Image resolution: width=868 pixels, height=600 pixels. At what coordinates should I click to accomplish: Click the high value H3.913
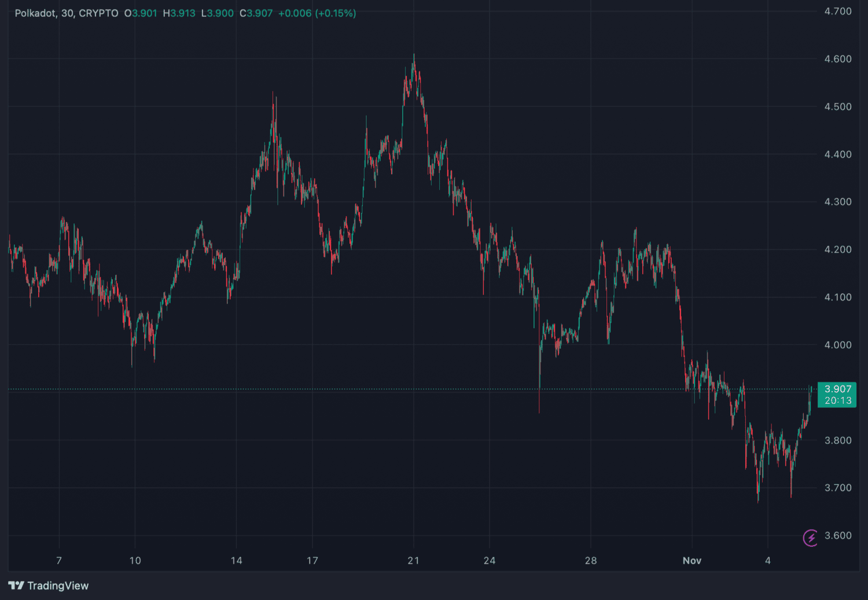(179, 13)
